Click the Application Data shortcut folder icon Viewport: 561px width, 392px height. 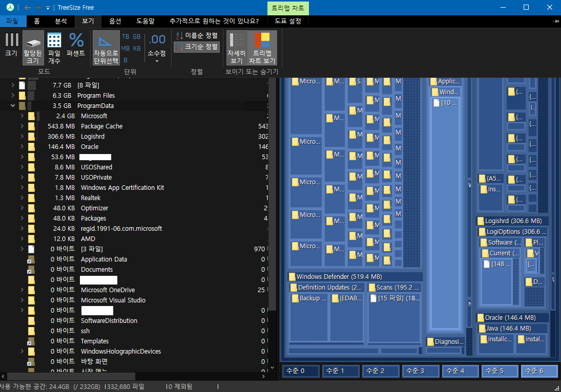[x=31, y=259]
